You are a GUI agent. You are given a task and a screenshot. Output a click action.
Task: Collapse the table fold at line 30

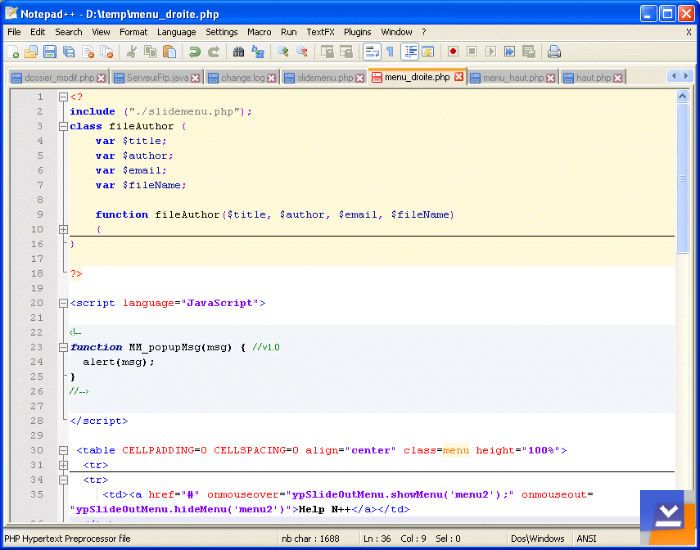click(63, 450)
